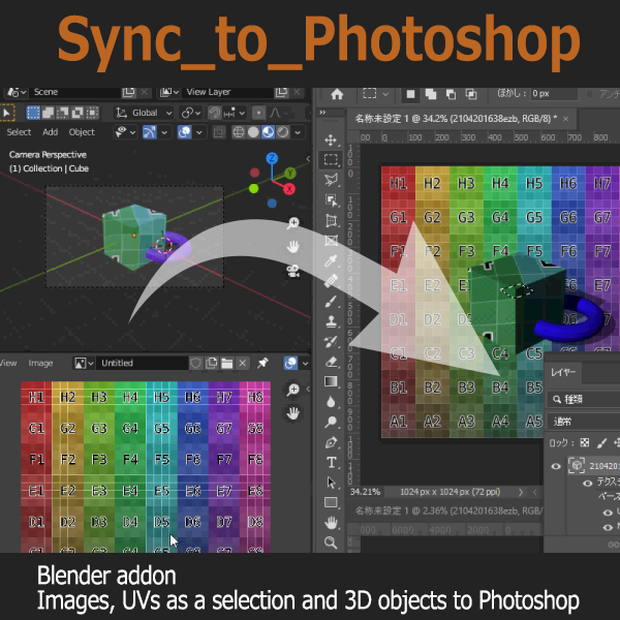This screenshot has height=620, width=620.
Task: Select the Pen tool
Action: pos(331,442)
